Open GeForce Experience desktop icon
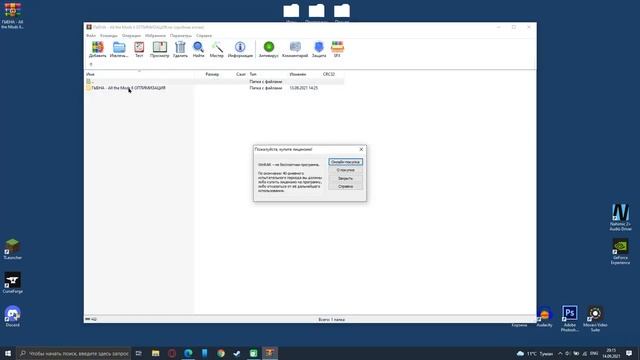640x360 pixels. click(x=620, y=251)
